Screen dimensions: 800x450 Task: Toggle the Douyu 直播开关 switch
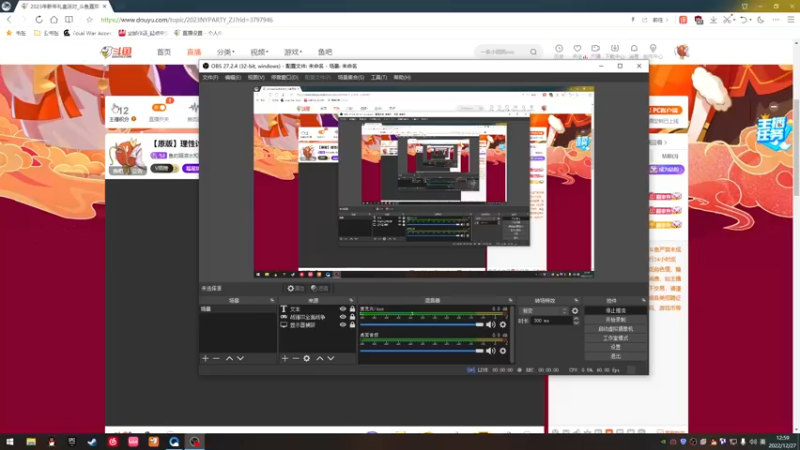tap(159, 108)
